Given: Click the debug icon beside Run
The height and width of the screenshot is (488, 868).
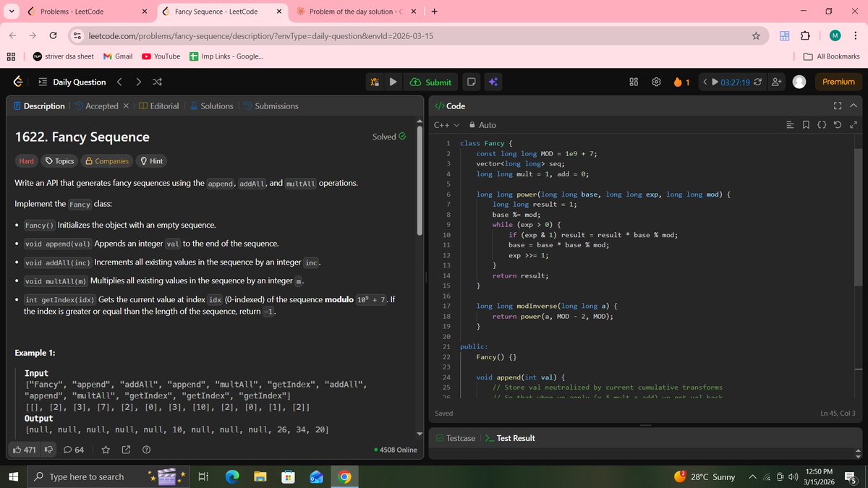Looking at the screenshot, I should tap(375, 82).
